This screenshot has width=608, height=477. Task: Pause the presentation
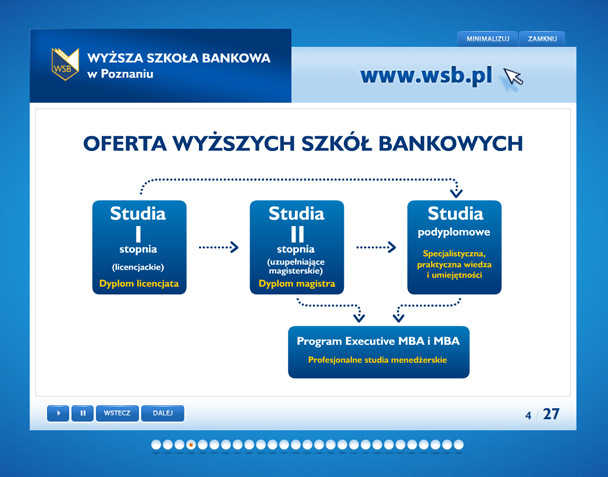coord(82,413)
